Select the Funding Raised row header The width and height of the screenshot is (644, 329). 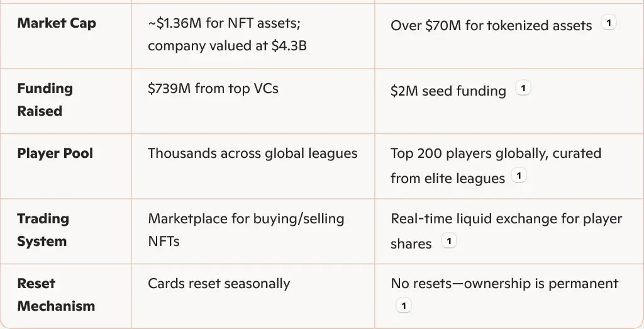(x=45, y=99)
